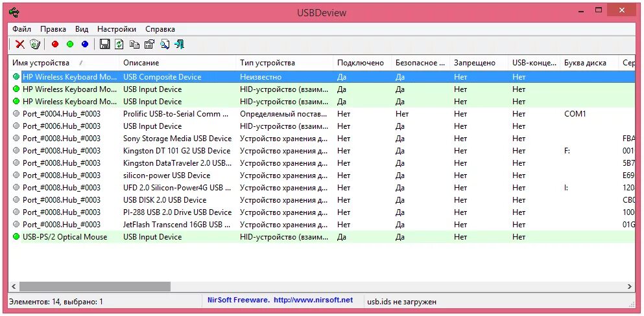Screen dimensions: 644x316
Task: Click the red X uninstall device icon
Action: tap(19, 44)
